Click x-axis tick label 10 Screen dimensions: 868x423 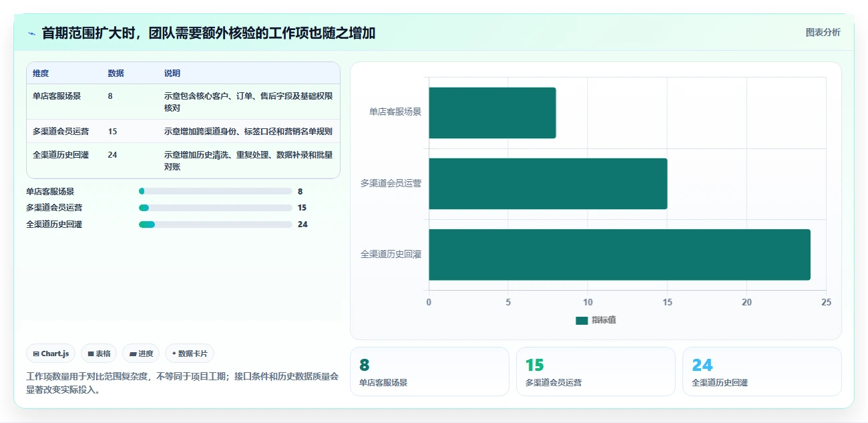pos(588,302)
